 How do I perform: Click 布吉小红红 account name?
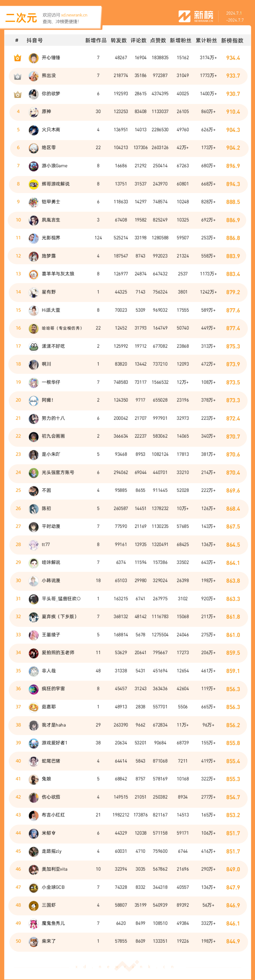[x=53, y=815]
